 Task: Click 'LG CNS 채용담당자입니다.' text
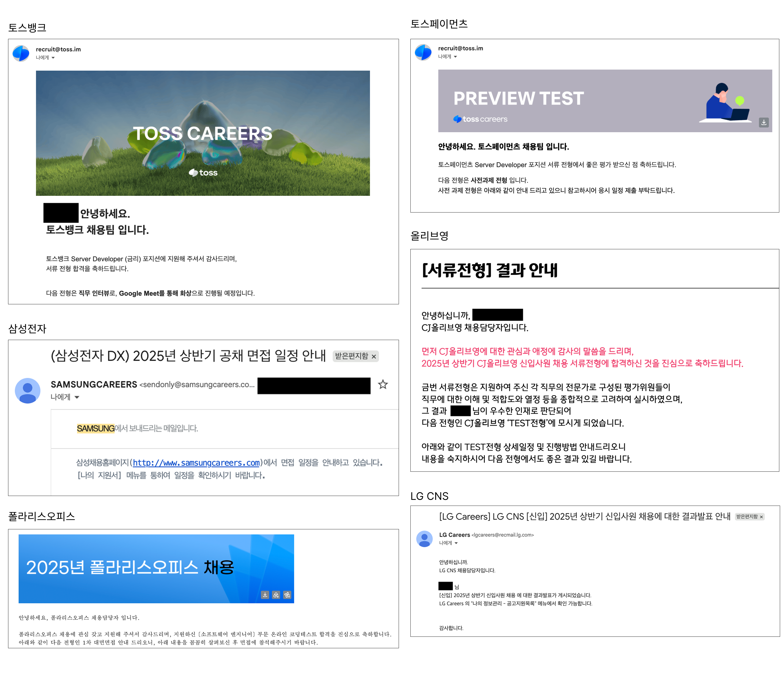point(467,571)
